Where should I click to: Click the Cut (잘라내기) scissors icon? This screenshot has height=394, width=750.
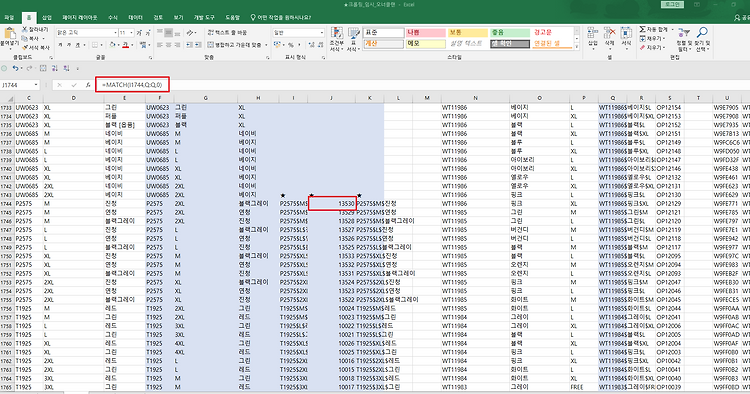pyautogui.click(x=25, y=30)
